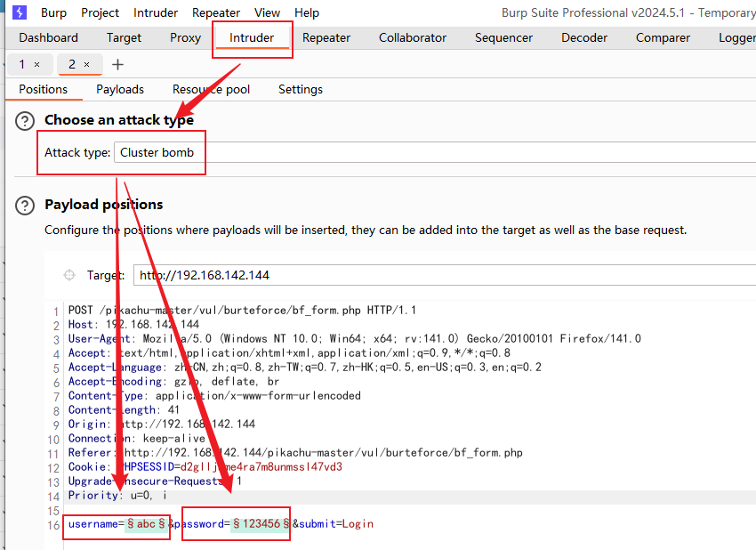
Task: Click the Priority: u=0, i line
Action: click(x=117, y=496)
